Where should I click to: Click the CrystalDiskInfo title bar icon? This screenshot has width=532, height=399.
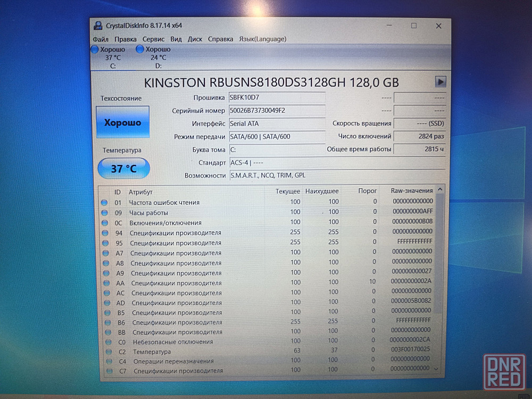(98, 26)
